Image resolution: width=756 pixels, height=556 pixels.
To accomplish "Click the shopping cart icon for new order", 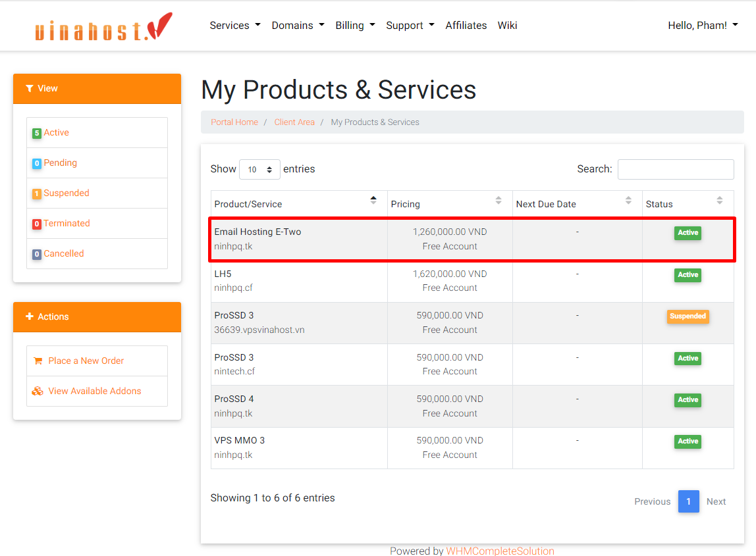I will click(38, 361).
